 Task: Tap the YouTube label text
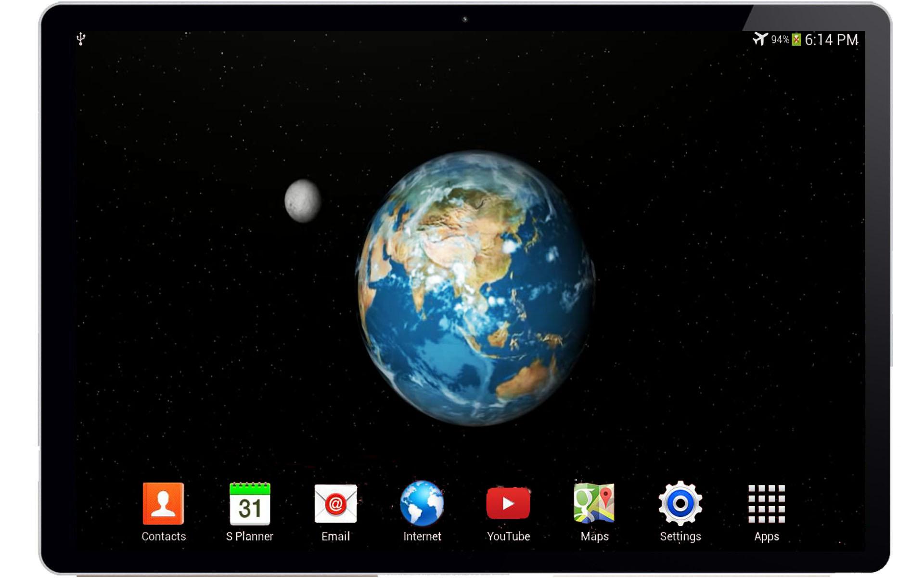(x=508, y=536)
